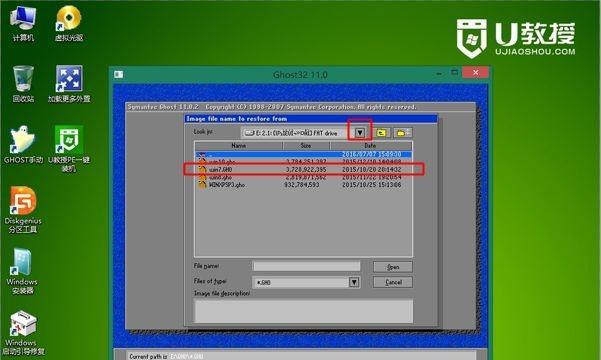Open the Windows 安装器 icon
The height and width of the screenshot is (360, 601).
click(x=22, y=271)
